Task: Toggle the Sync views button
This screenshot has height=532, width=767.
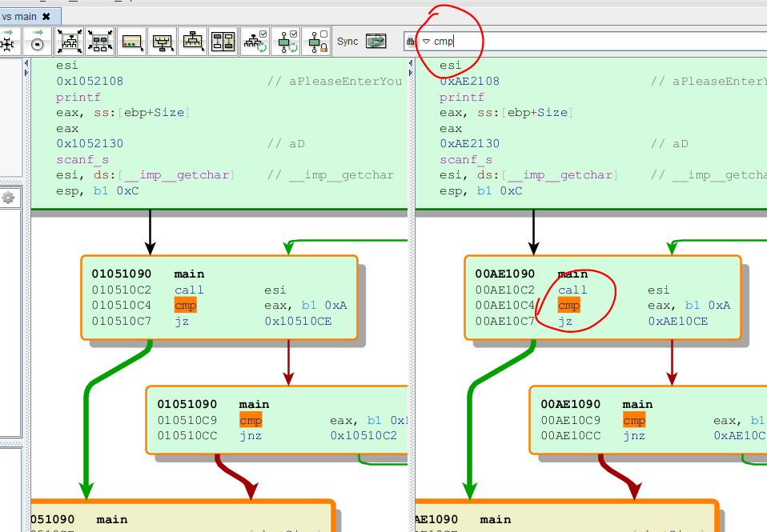Action: (x=375, y=42)
